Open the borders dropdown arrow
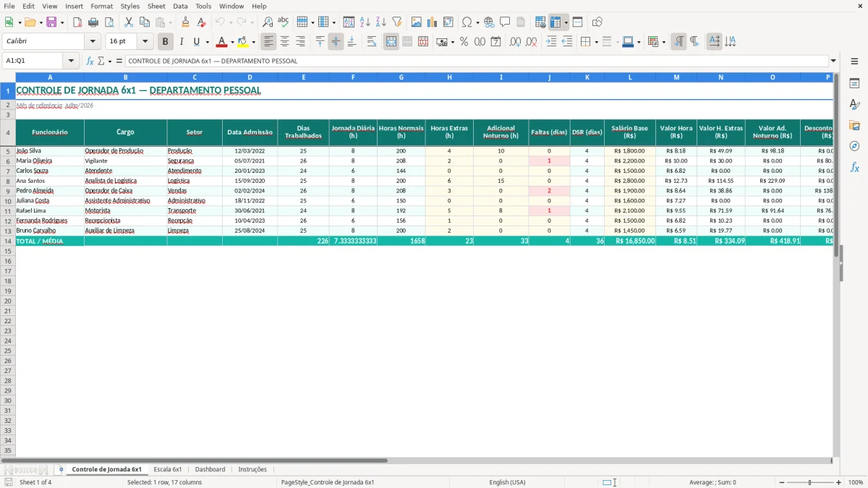The width and height of the screenshot is (868, 488). click(x=596, y=42)
